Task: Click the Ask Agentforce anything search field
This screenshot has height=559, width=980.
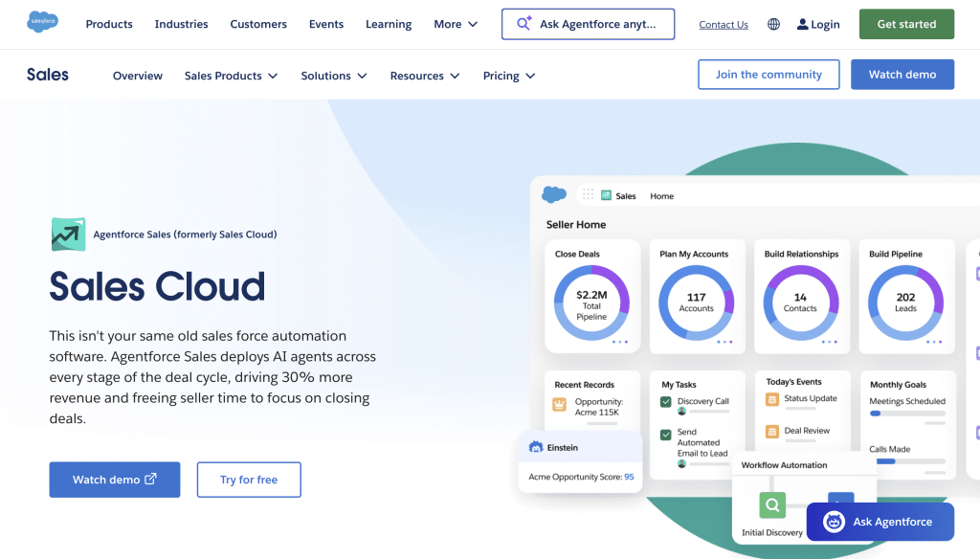Action: coord(589,24)
